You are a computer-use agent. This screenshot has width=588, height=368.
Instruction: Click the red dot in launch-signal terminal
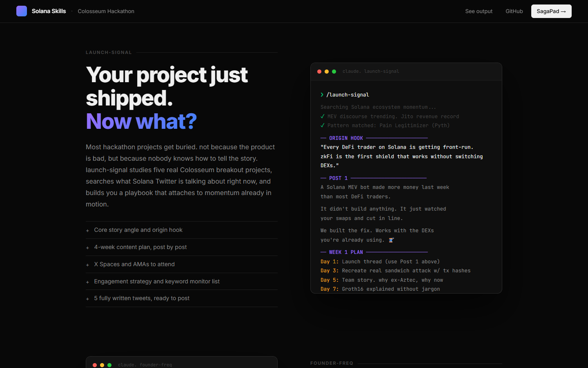point(319,72)
